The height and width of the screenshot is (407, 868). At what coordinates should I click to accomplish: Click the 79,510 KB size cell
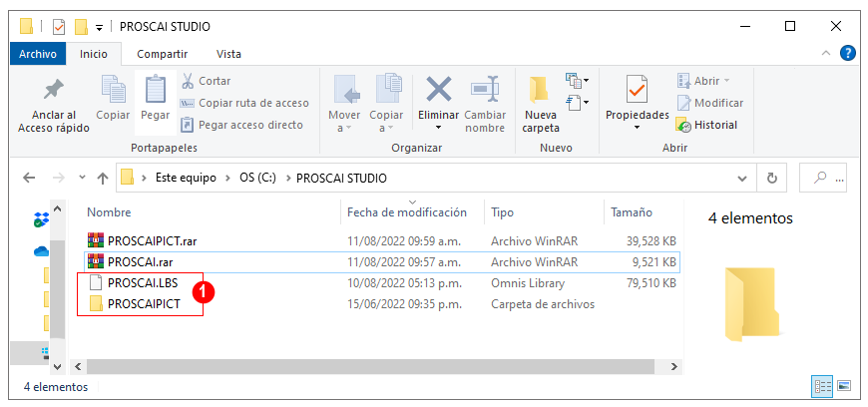(650, 283)
